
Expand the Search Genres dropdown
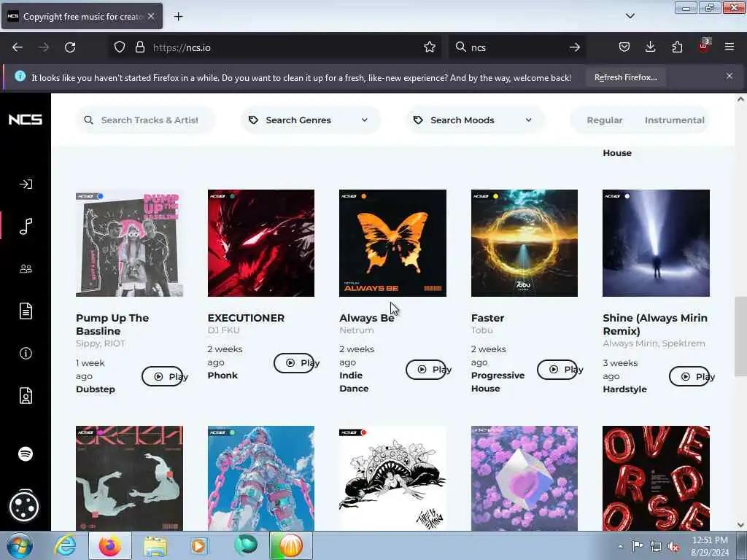[x=309, y=120]
